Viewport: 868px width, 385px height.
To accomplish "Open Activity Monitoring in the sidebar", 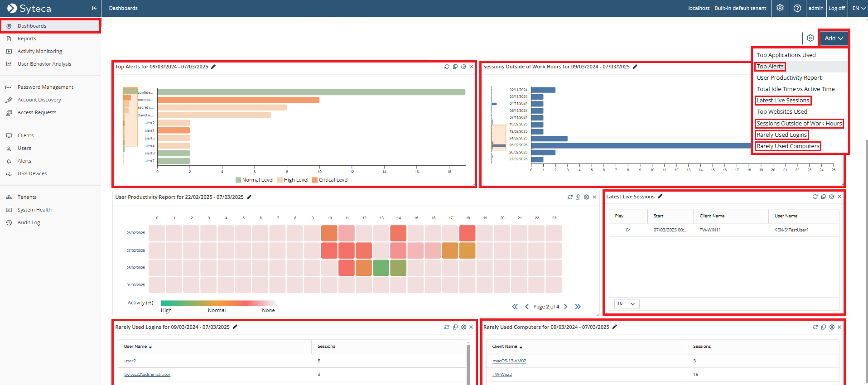I will click(x=40, y=51).
